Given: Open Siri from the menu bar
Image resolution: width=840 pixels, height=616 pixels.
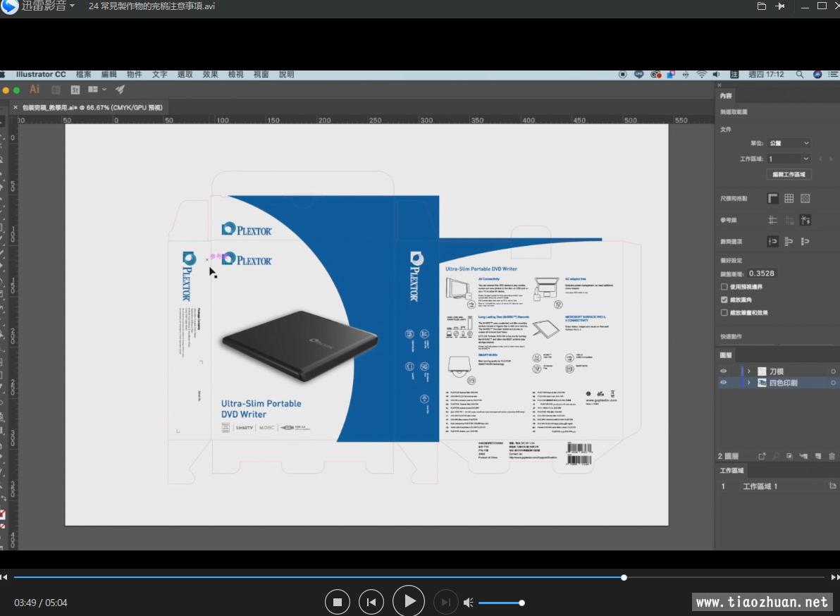Looking at the screenshot, I should pyautogui.click(x=817, y=75).
